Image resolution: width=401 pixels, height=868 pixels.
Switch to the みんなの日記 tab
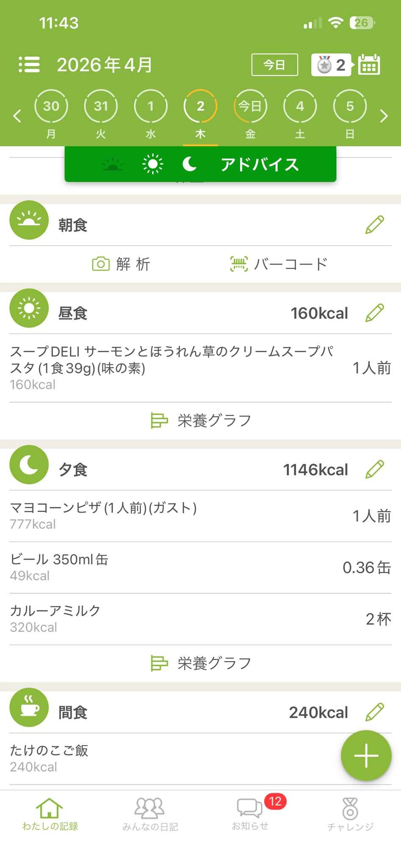150,814
